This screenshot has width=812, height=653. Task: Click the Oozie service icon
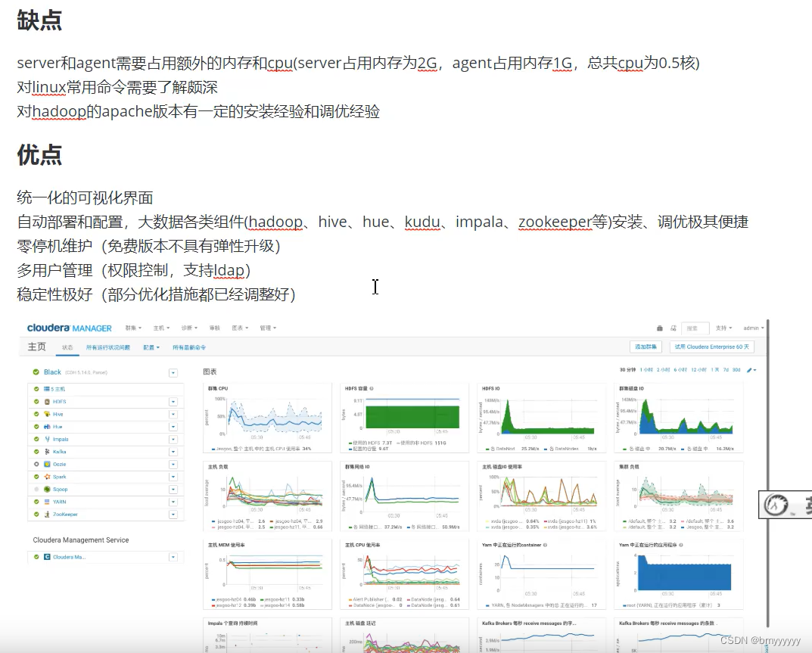pyautogui.click(x=47, y=465)
